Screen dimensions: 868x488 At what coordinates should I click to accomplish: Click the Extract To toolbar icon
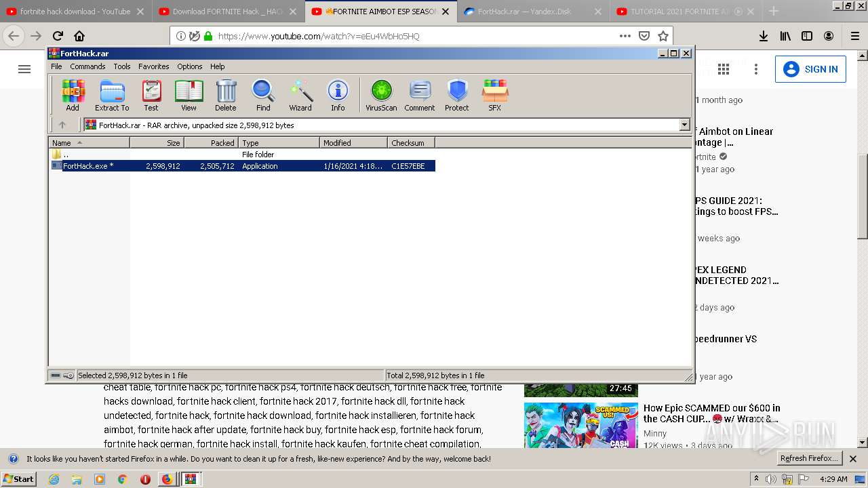(x=112, y=95)
